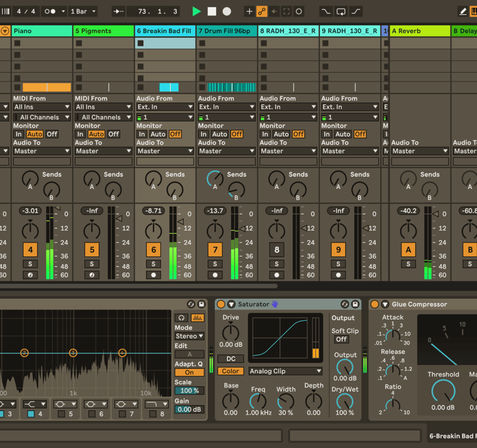
Task: Open A Reverb Audio To Master dropdown
Action: pyautogui.click(x=420, y=151)
